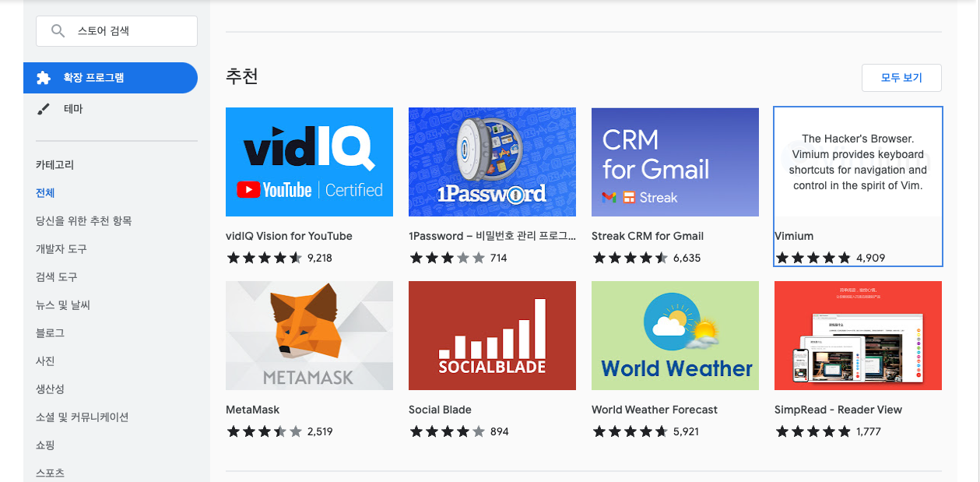Open the Vimium Hacker's Browser thumbnail

(858, 162)
